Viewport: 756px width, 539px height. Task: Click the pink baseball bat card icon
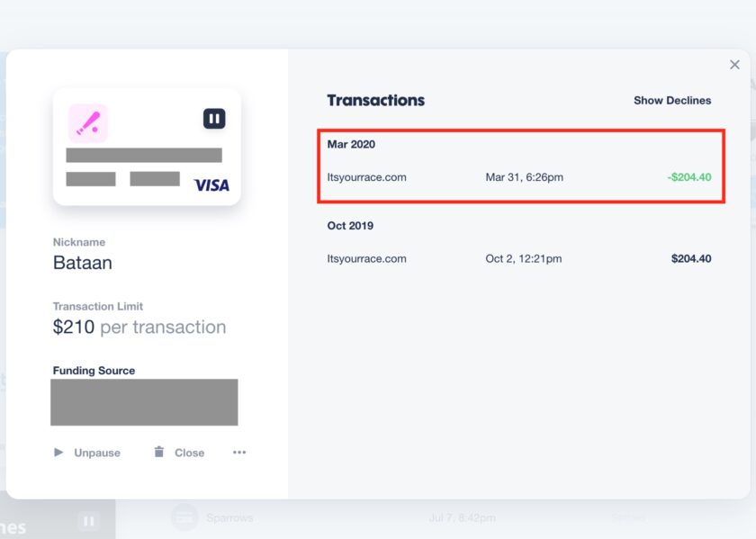pos(88,123)
